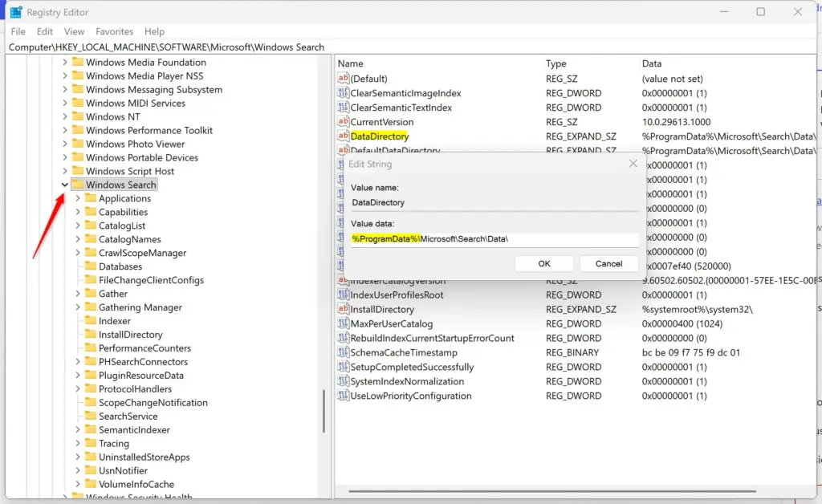Collapse the Windows Search tree node

pos(64,185)
